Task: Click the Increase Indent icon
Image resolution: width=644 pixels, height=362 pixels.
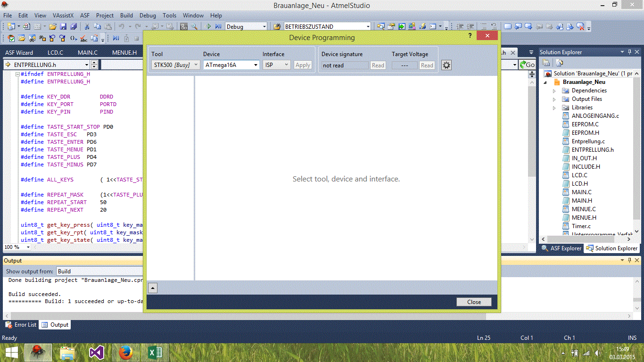Action: 470,26
